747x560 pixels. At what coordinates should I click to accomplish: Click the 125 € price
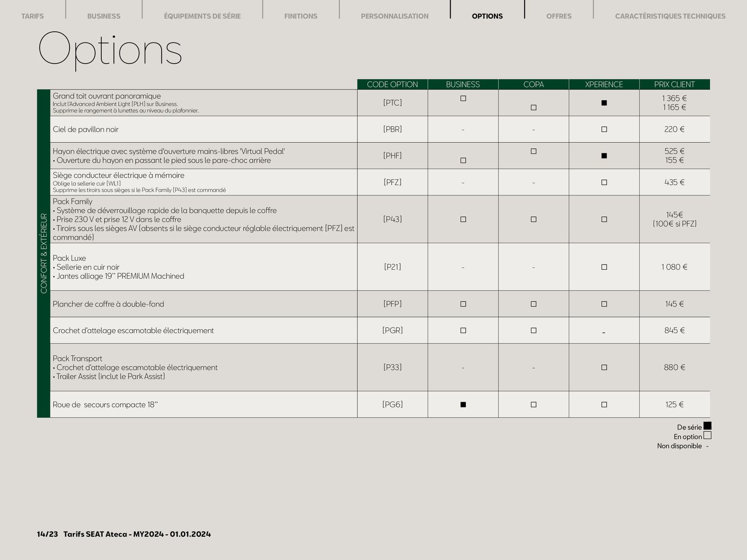pyautogui.click(x=675, y=405)
